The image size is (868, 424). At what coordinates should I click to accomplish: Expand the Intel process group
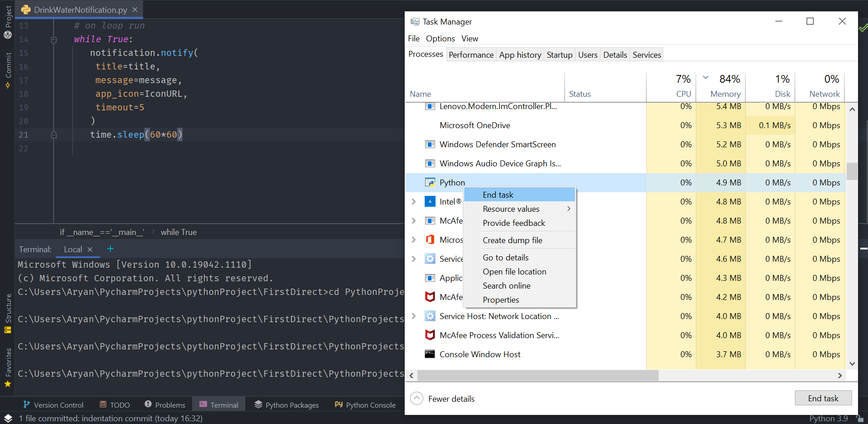[413, 201]
